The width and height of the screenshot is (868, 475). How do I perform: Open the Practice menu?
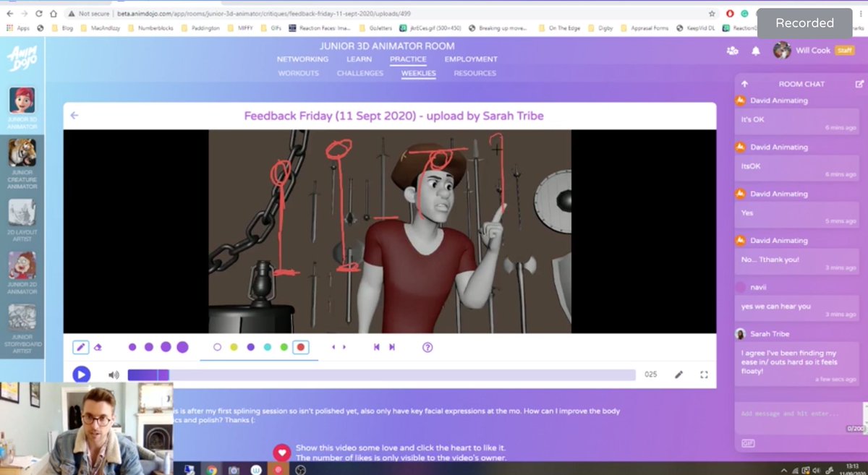pos(408,59)
